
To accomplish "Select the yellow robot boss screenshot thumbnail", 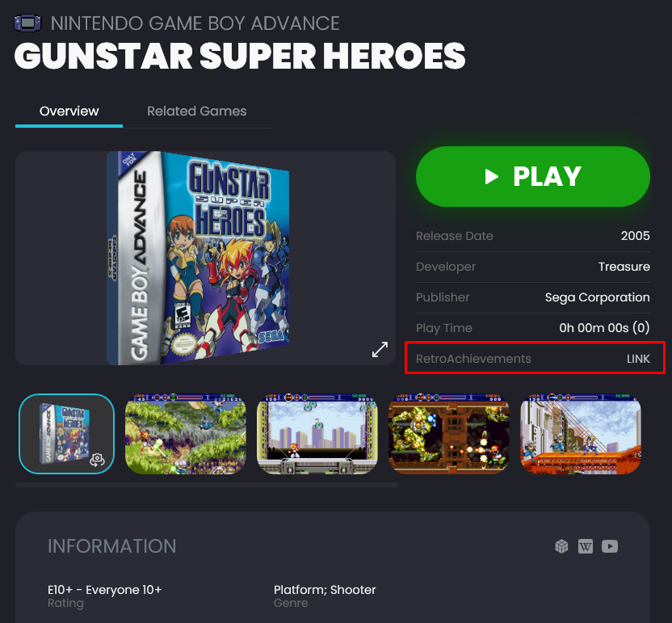I will pyautogui.click(x=449, y=434).
